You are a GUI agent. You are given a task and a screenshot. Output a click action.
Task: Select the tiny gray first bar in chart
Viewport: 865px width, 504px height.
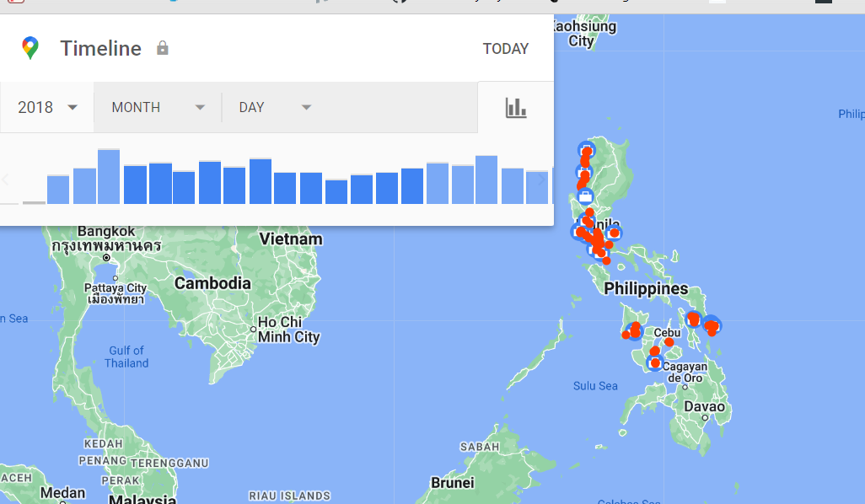34,202
